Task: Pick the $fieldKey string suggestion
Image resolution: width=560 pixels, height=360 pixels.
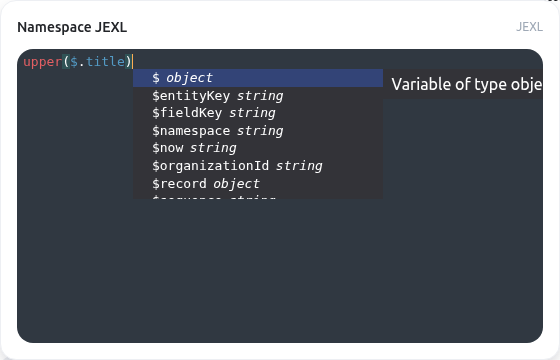Action: 258,113
